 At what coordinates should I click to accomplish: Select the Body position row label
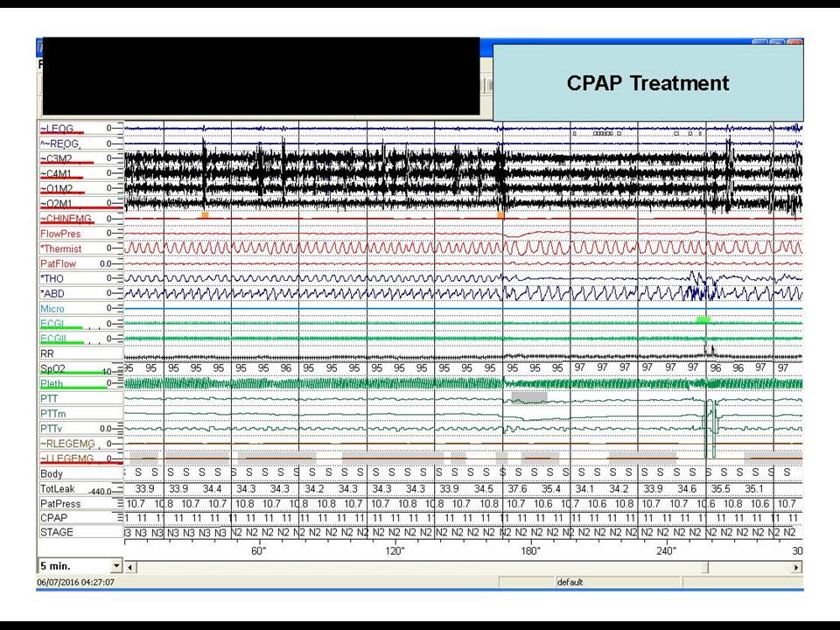pos(51,473)
